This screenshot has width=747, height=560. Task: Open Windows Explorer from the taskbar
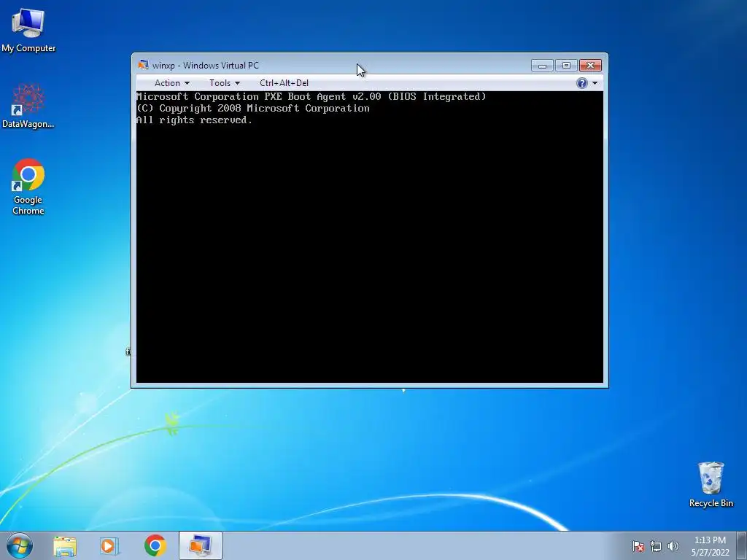pos(65,545)
